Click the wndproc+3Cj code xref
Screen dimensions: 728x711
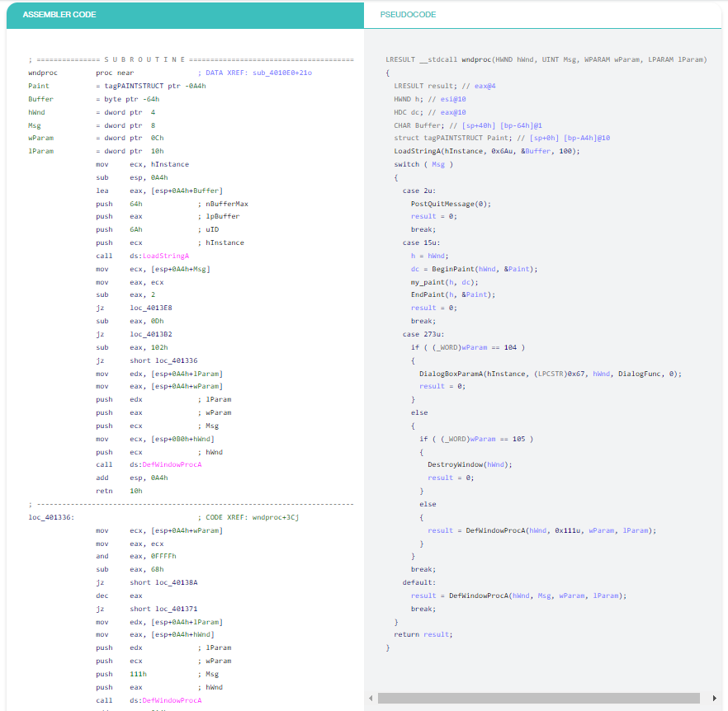276,517
